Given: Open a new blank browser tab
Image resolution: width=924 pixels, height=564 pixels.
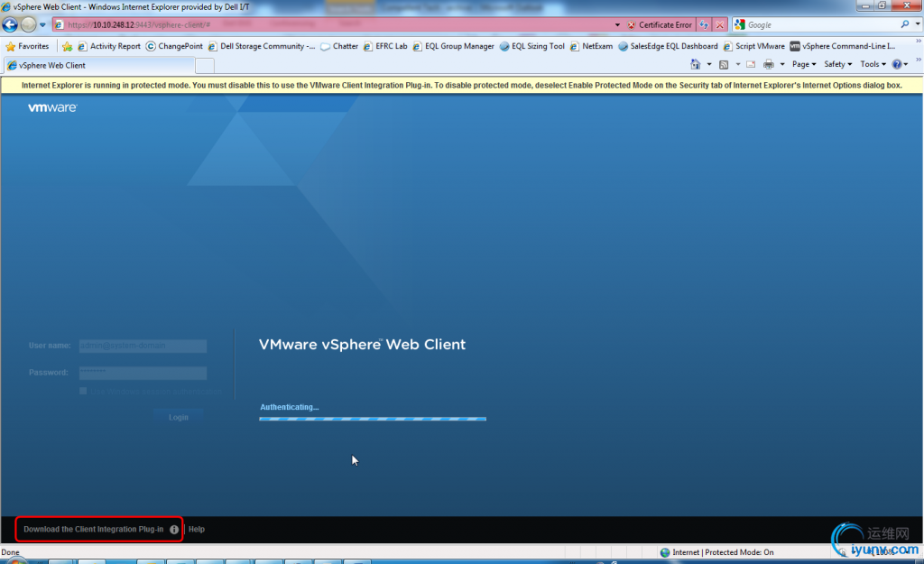Looking at the screenshot, I should tap(205, 65).
